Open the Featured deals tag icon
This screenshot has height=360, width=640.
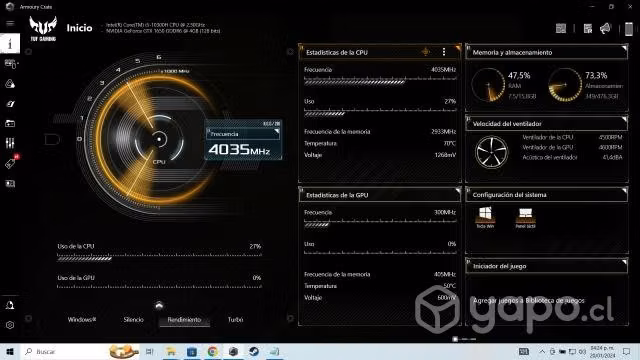(x=10, y=163)
